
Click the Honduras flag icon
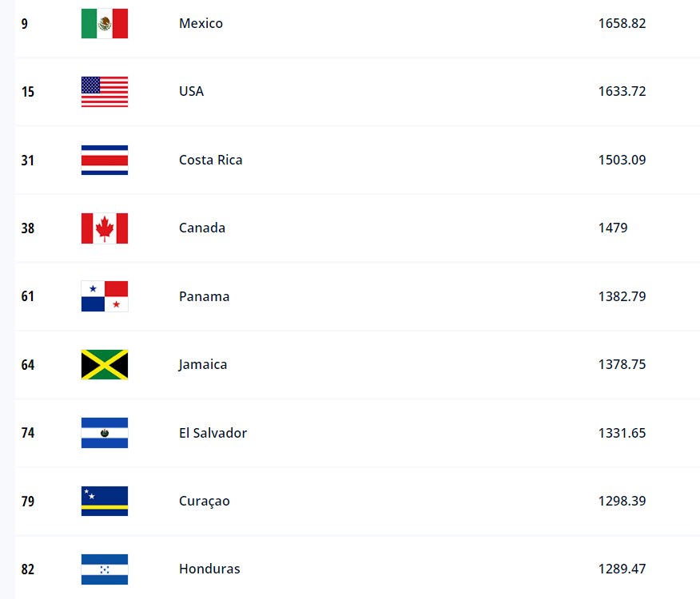105,569
